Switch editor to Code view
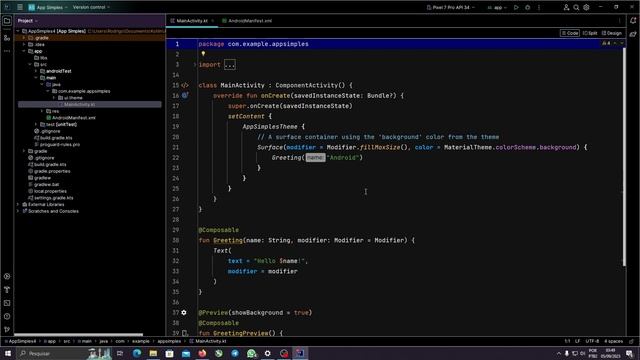The width and height of the screenshot is (640, 360). [570, 33]
